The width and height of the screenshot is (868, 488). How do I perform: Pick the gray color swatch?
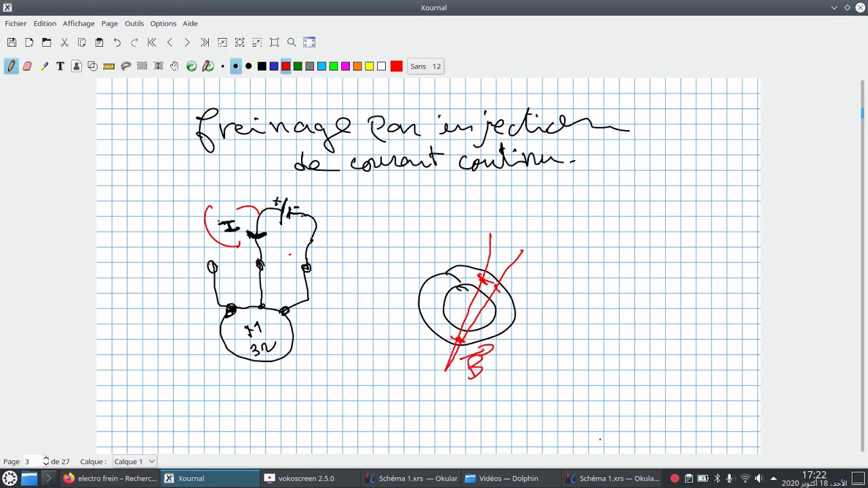pyautogui.click(x=310, y=66)
